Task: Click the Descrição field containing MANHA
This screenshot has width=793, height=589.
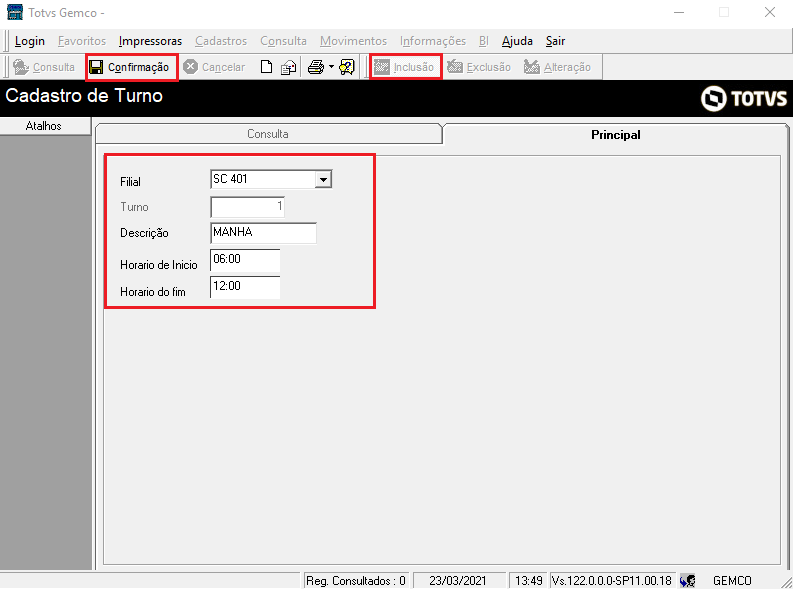Action: point(263,233)
